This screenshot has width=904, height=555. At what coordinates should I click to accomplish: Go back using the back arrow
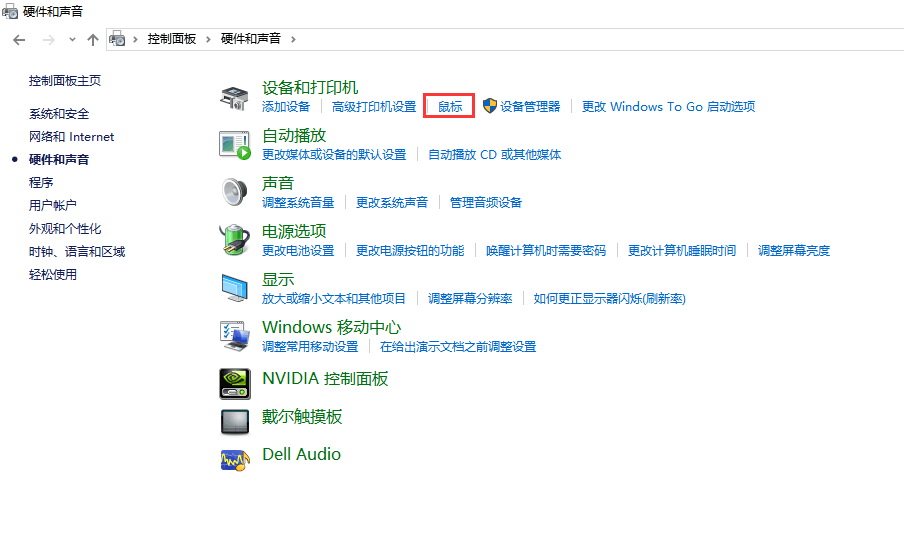click(x=19, y=39)
